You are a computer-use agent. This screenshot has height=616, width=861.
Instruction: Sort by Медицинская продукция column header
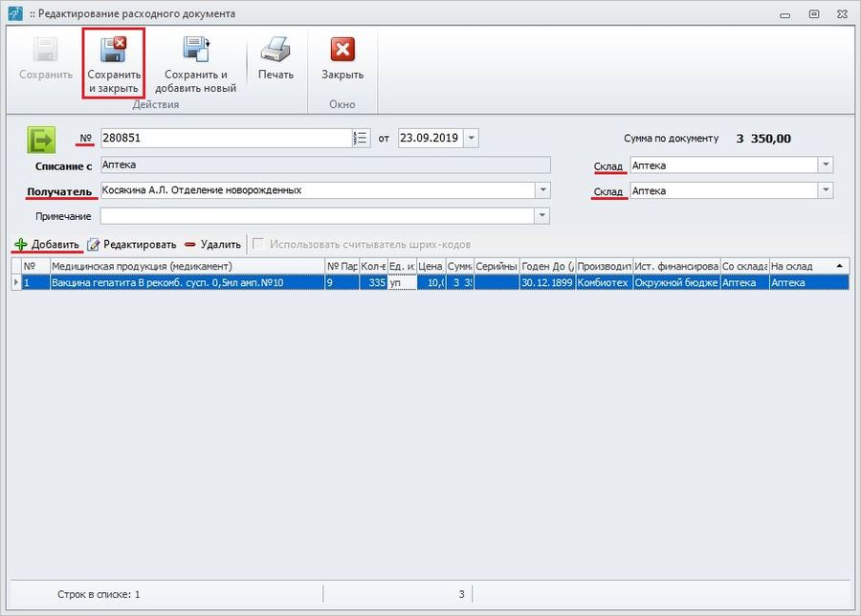pos(187,266)
